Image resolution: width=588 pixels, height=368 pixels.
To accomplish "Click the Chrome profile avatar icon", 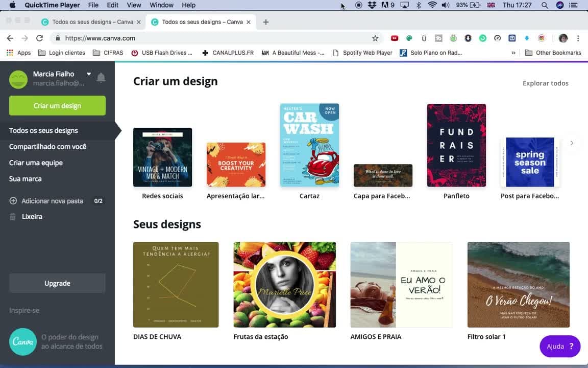I will coord(563,38).
